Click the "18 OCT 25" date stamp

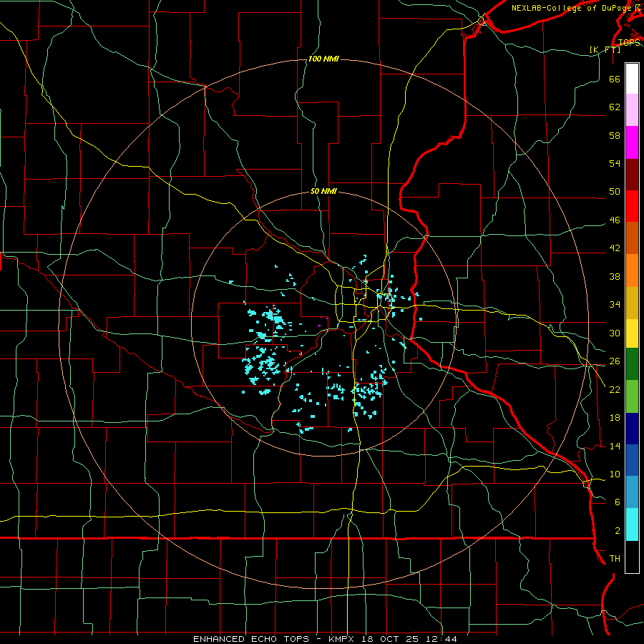click(389, 639)
